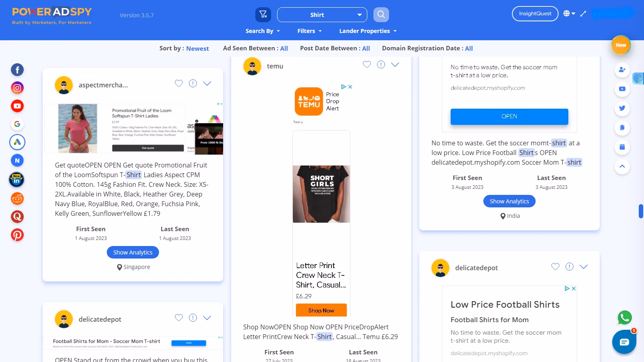Show Analytics for aspectmercha ad
The width and height of the screenshot is (644, 362).
[x=133, y=252]
